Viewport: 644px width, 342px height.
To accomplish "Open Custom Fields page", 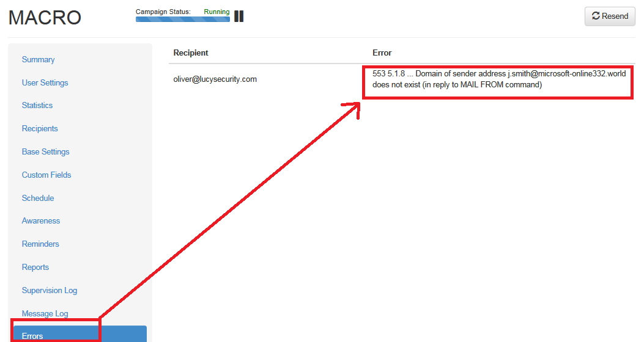I will click(x=46, y=175).
